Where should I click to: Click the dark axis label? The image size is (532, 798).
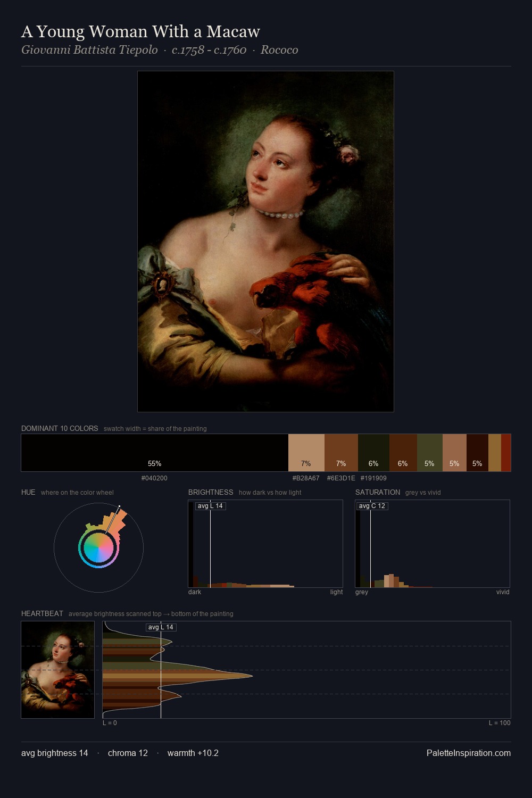(x=195, y=592)
